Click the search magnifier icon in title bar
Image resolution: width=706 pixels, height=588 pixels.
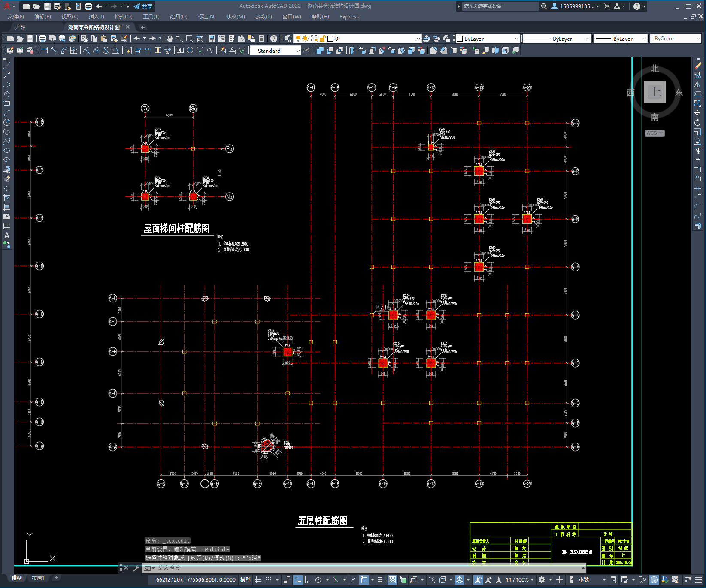(544, 6)
